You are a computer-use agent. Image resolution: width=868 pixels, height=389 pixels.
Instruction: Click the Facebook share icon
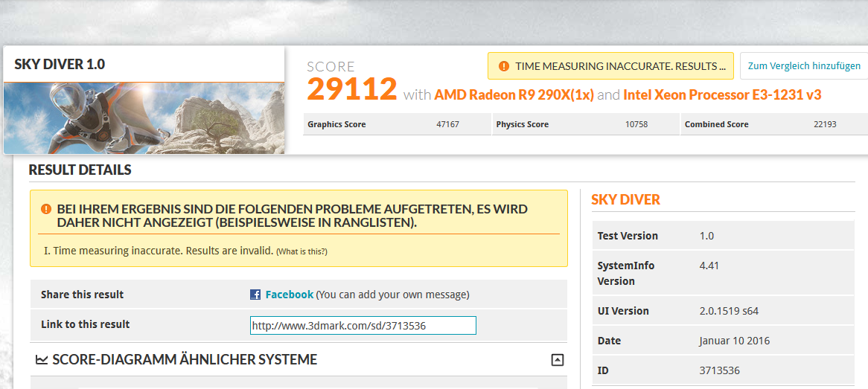pyautogui.click(x=255, y=295)
